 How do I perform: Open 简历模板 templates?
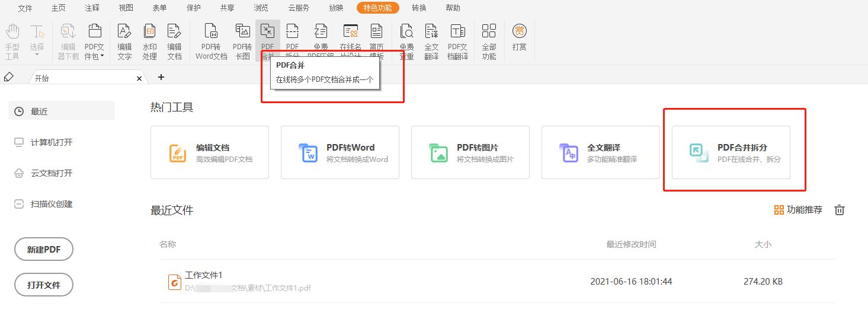[376, 41]
